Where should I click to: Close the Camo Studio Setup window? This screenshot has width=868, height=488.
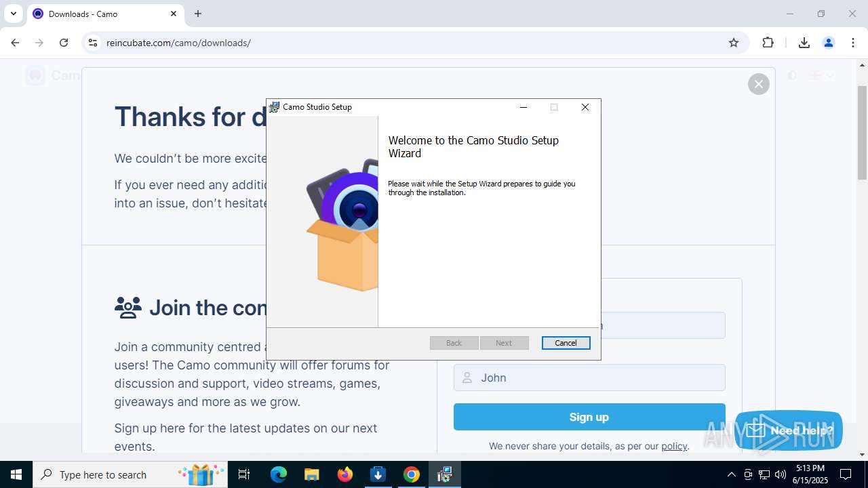point(585,107)
